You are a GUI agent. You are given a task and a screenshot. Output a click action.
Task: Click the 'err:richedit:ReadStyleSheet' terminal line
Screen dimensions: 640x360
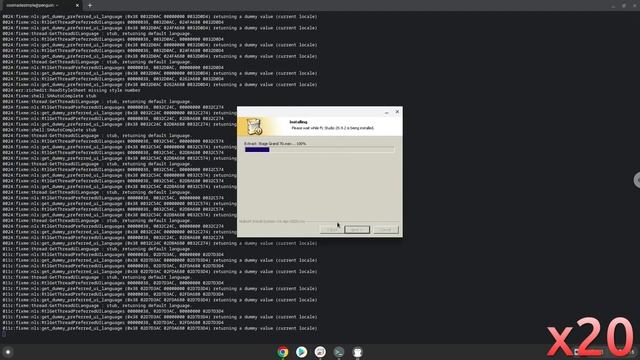[72, 90]
